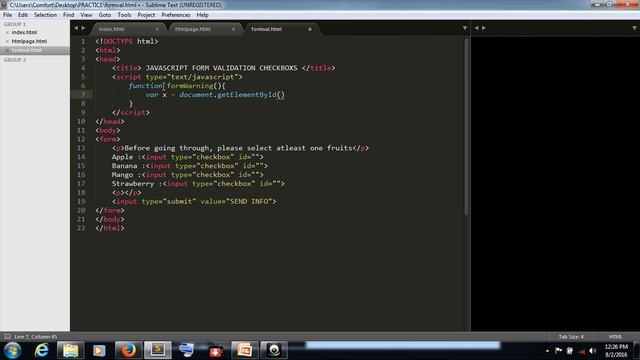640x360 pixels.
Task: Open the screen recorder taskbar icon
Action: [x=274, y=351]
